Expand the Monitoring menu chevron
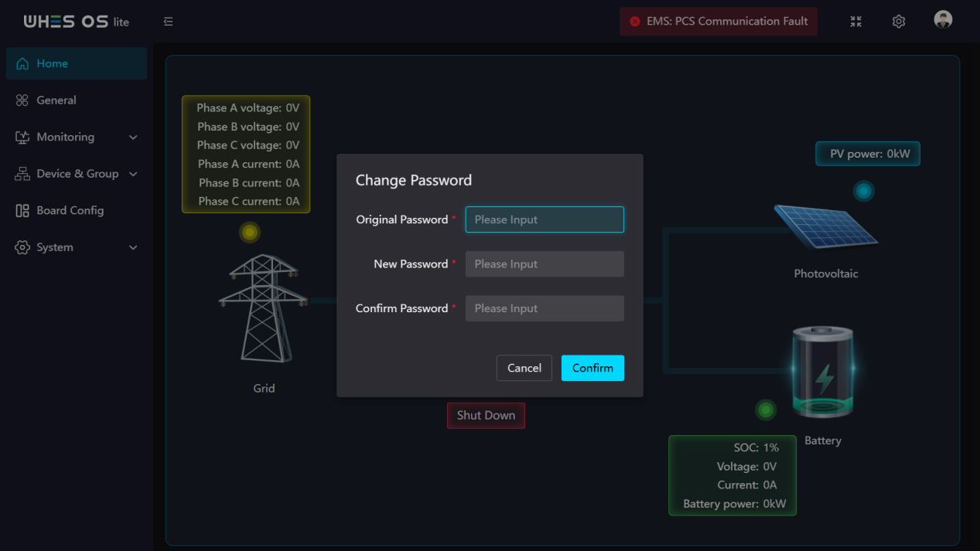The image size is (980, 551). coord(133,138)
